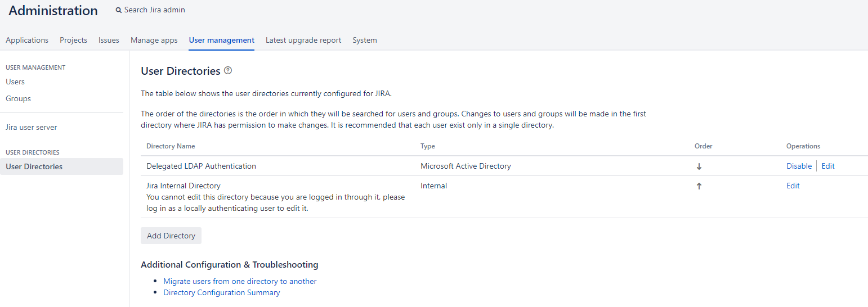Viewport: 868px width, 307px height.
Task: Move Jira Internal Directory up with arrow
Action: point(699,186)
